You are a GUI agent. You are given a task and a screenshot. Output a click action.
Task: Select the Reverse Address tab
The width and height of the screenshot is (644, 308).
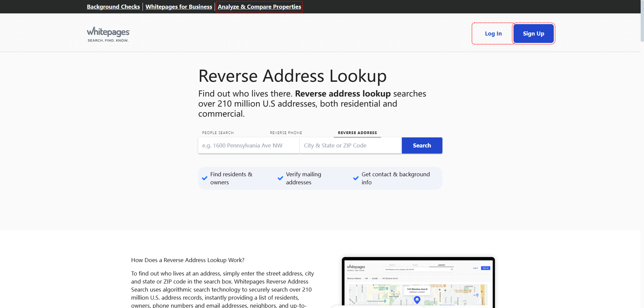(x=357, y=133)
